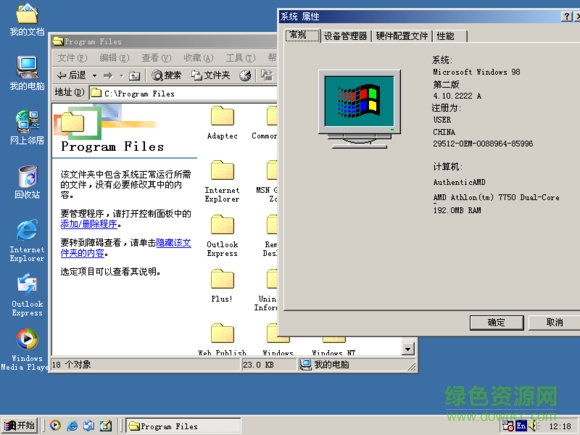Switch to the 常规 tab in System Properties
Image resolution: width=580 pixels, height=435 pixels.
(302, 36)
